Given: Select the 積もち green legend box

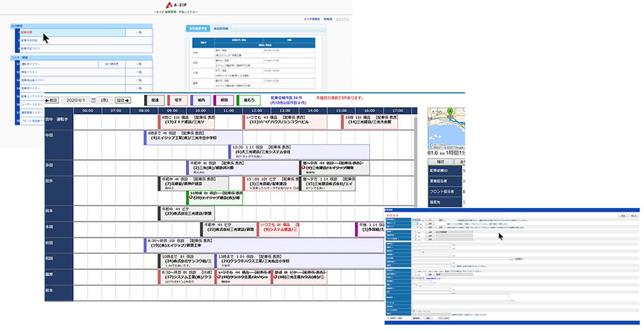Looking at the screenshot, I should [248, 100].
